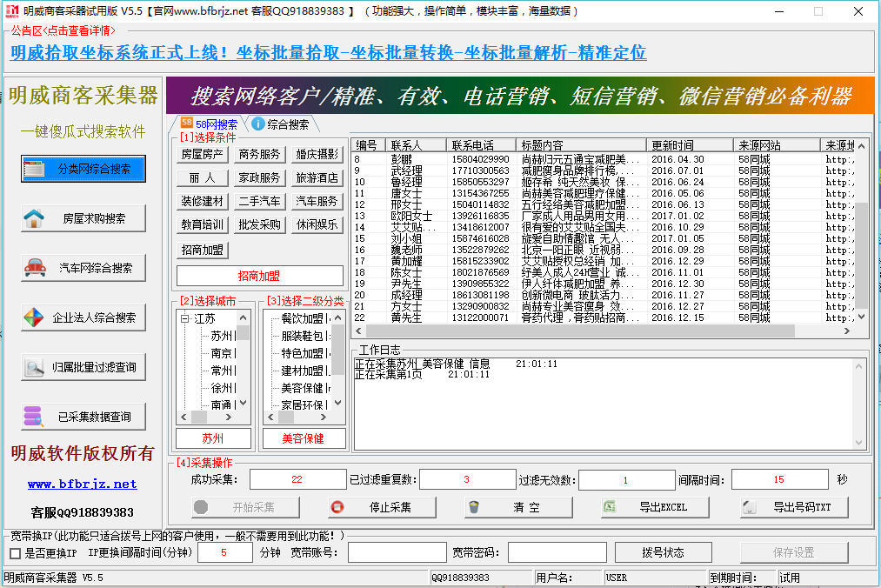Click the magnifier icon on 归属批量过滤查询
This screenshot has width=881, height=588.
point(34,367)
